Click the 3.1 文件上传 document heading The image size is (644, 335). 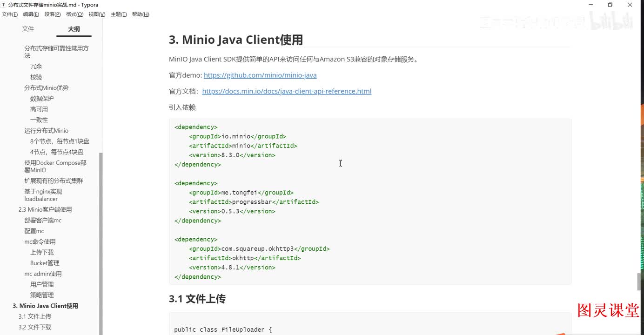pyautogui.click(x=197, y=299)
